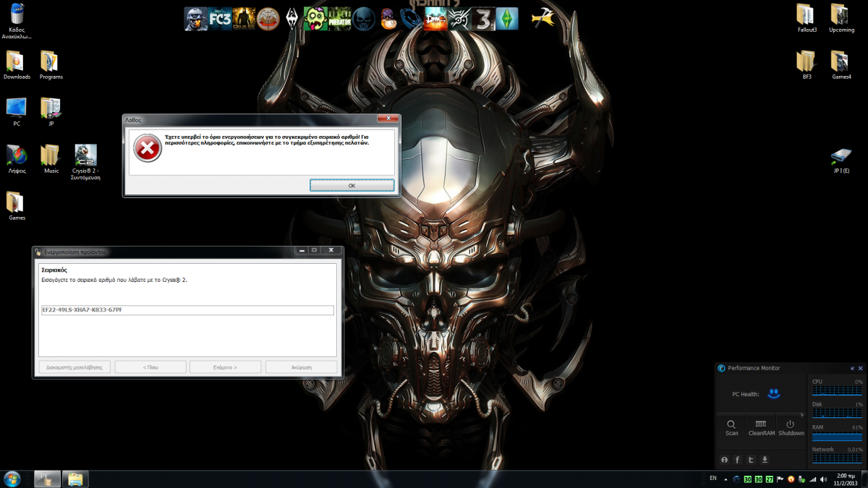
Task: Launch DmC Devil May Cry from the dock
Action: (x=435, y=19)
